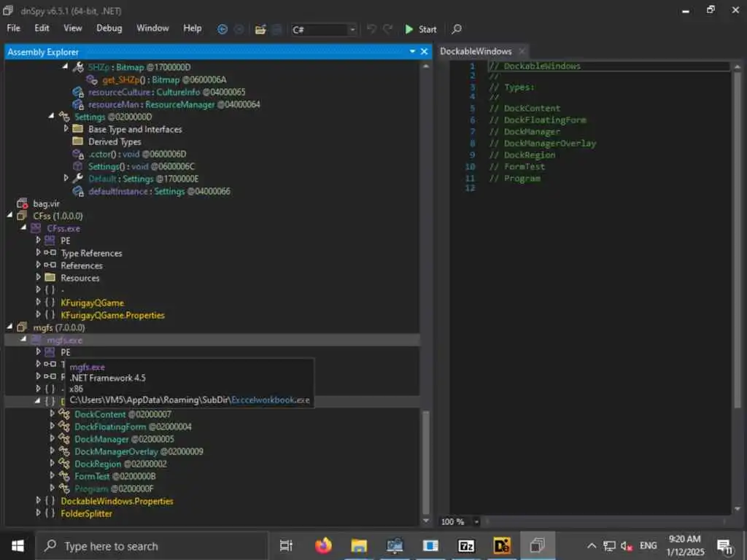Click the Undo toolbar icon
This screenshot has width=747, height=560.
pos(371,29)
